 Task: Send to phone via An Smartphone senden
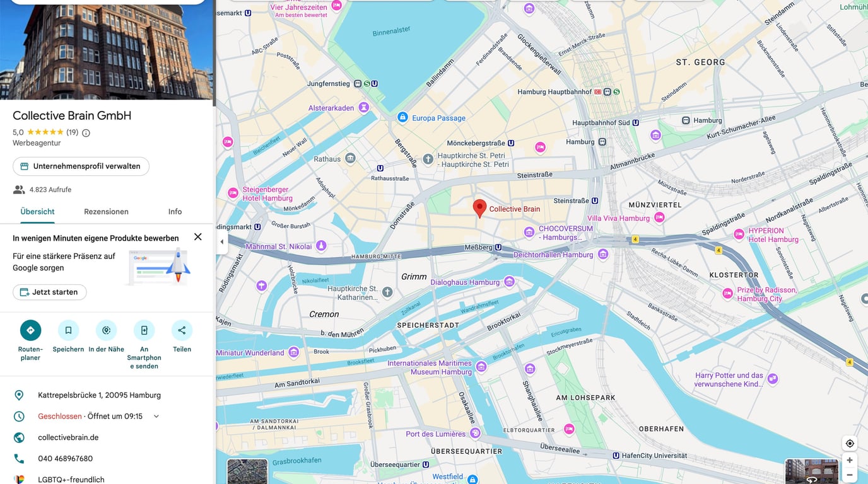coord(144,330)
